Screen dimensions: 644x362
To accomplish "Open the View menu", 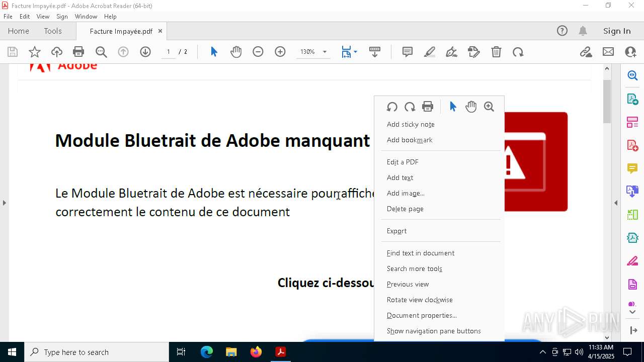I will coord(43,17).
